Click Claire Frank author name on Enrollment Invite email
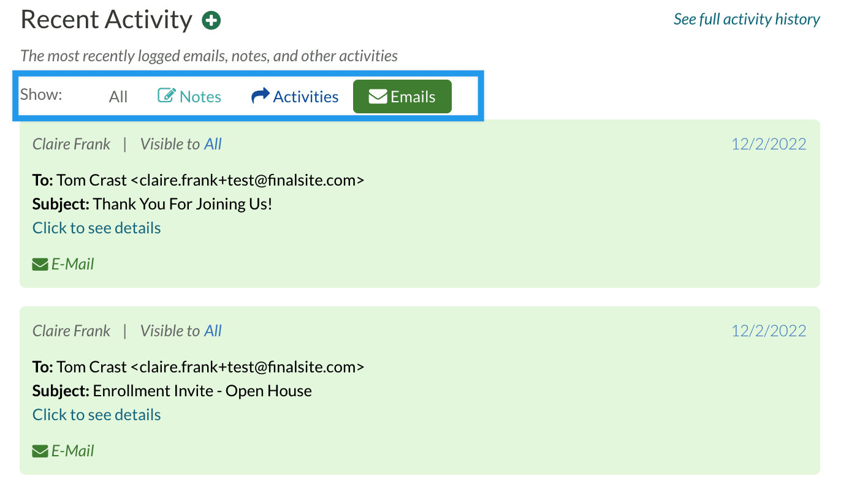This screenshot has height=490, width=868. coord(71,331)
